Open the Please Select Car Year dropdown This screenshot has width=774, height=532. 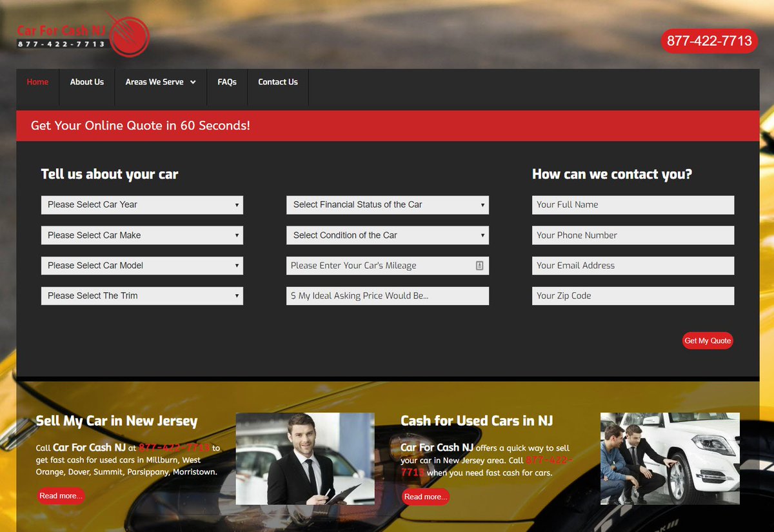(x=142, y=205)
